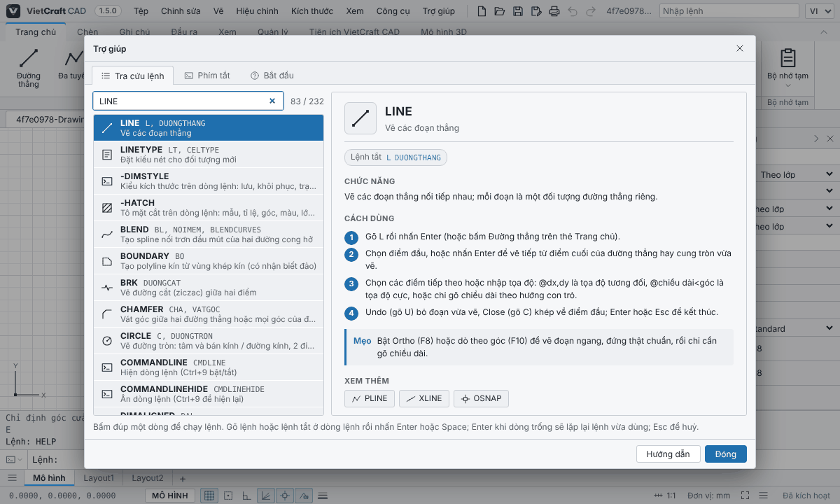The width and height of the screenshot is (840, 504).
Task: Click the 1:1 annotation scale
Action: 666,496
